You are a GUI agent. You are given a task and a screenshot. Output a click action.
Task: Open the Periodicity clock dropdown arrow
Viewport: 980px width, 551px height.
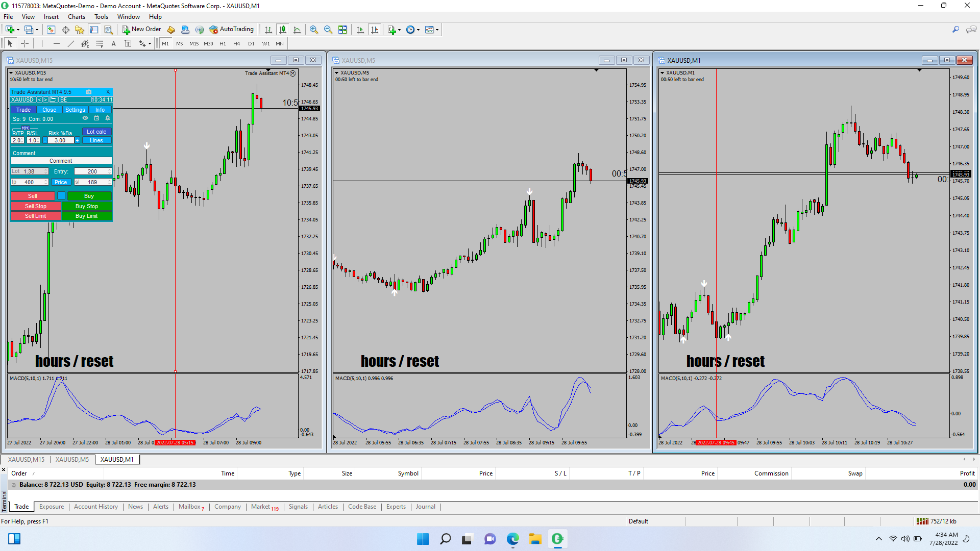419,30
